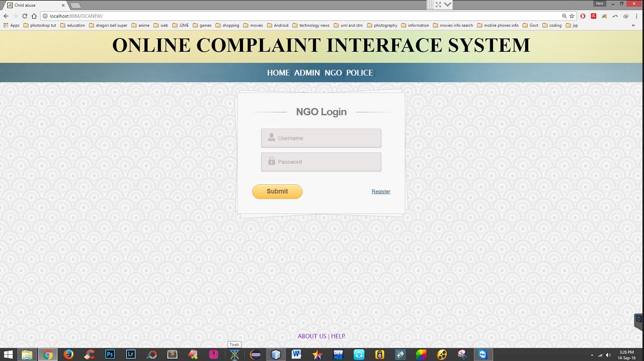Submit the NGO login form
Viewport: 644px width, 361px height.
pyautogui.click(x=277, y=192)
